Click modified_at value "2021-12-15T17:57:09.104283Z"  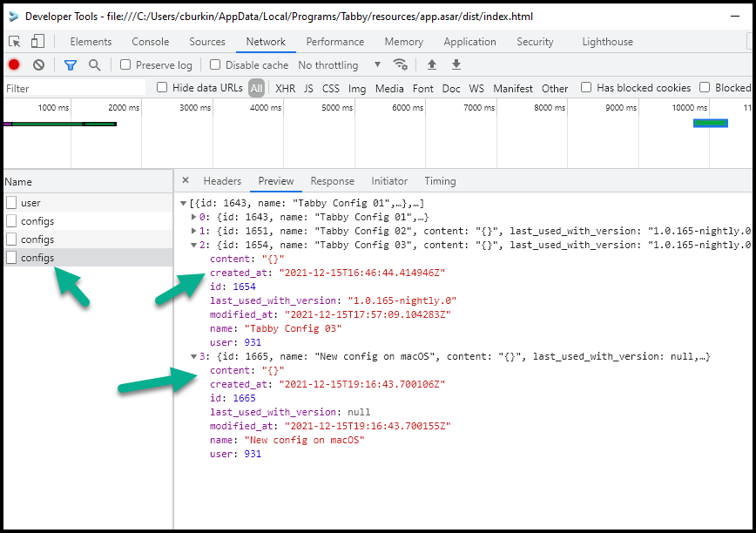click(x=368, y=314)
